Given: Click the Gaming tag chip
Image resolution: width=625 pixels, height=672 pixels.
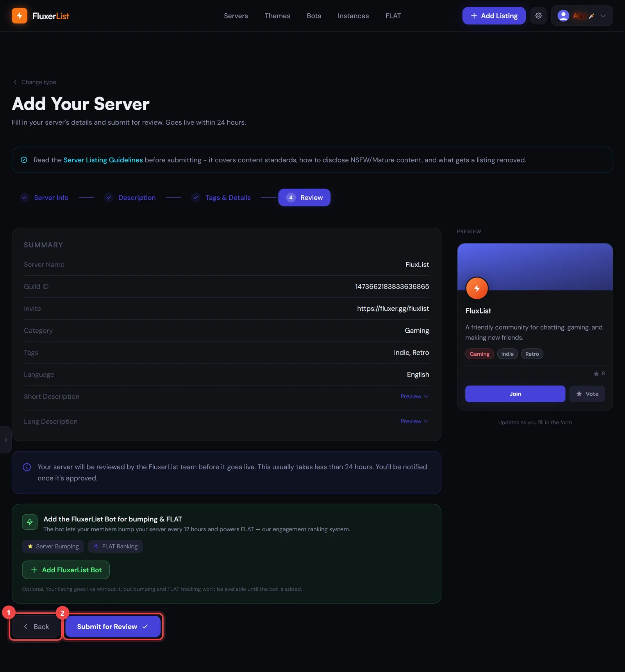Looking at the screenshot, I should pos(479,354).
